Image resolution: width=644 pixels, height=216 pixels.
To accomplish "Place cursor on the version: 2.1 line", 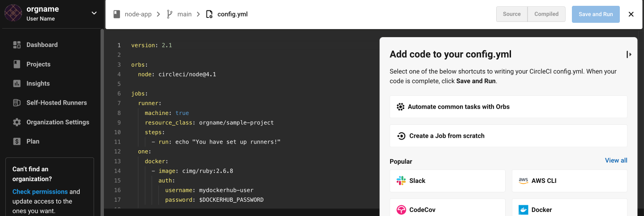I will (x=151, y=45).
